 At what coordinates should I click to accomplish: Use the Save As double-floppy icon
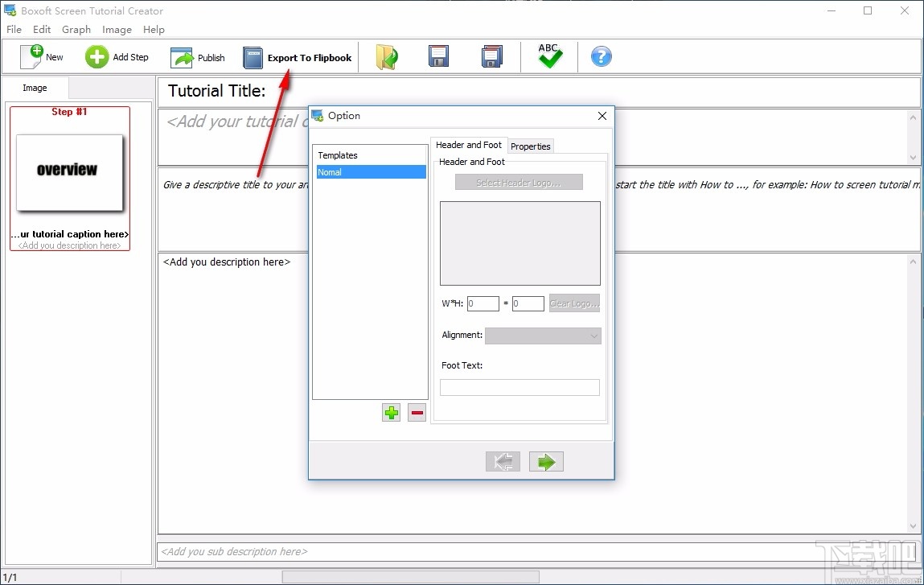[x=491, y=55]
